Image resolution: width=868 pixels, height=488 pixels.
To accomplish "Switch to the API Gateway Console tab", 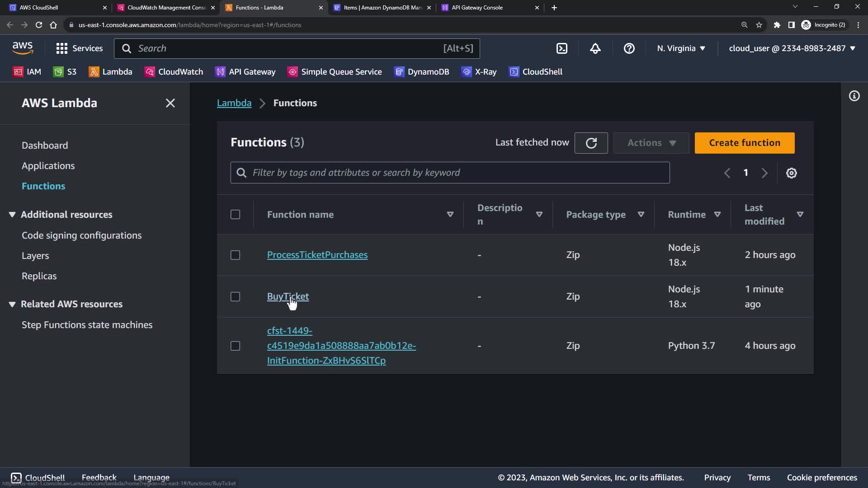I will 477,8.
